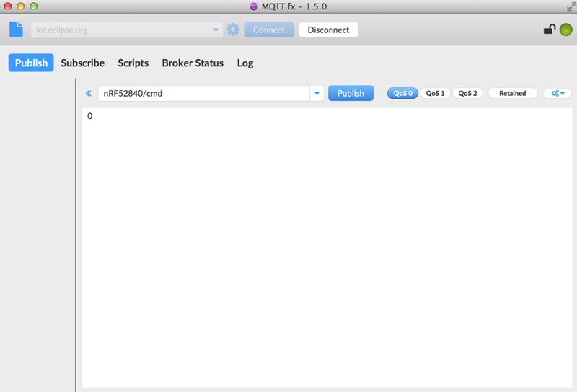Click the MQTT.fx title bar app icon
The image size is (577, 392).
253,6
